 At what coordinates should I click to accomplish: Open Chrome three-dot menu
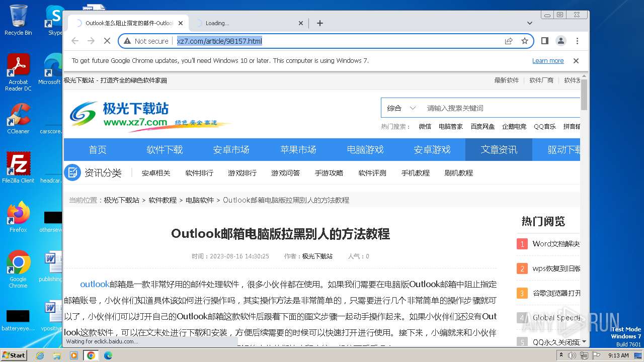(577, 41)
